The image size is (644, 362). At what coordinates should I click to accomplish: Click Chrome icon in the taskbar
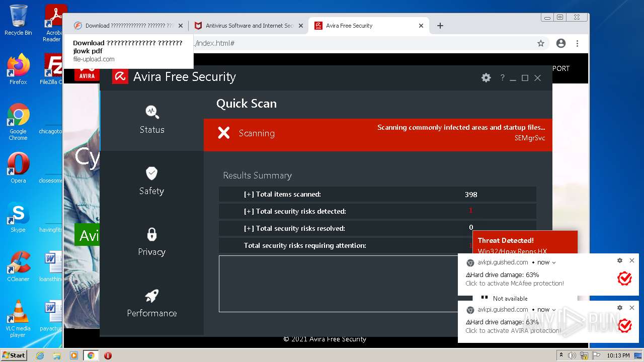[91, 355]
